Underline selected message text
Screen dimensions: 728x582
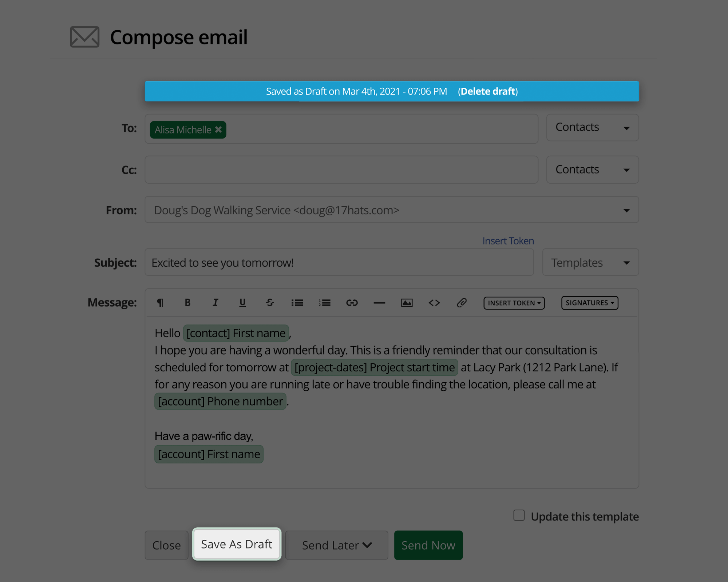242,302
